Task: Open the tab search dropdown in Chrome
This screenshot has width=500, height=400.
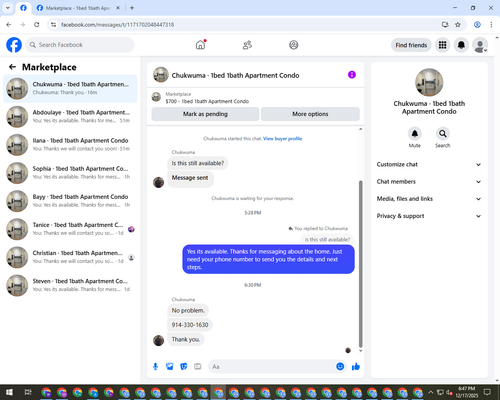Action: [7, 8]
